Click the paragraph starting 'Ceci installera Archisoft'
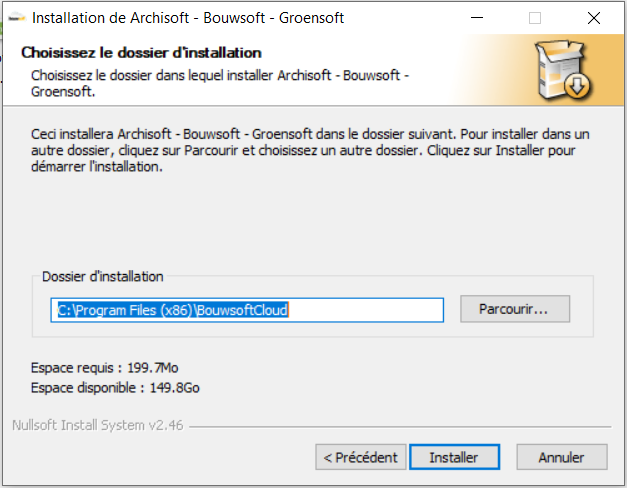The height and width of the screenshot is (488, 627). tap(310, 150)
